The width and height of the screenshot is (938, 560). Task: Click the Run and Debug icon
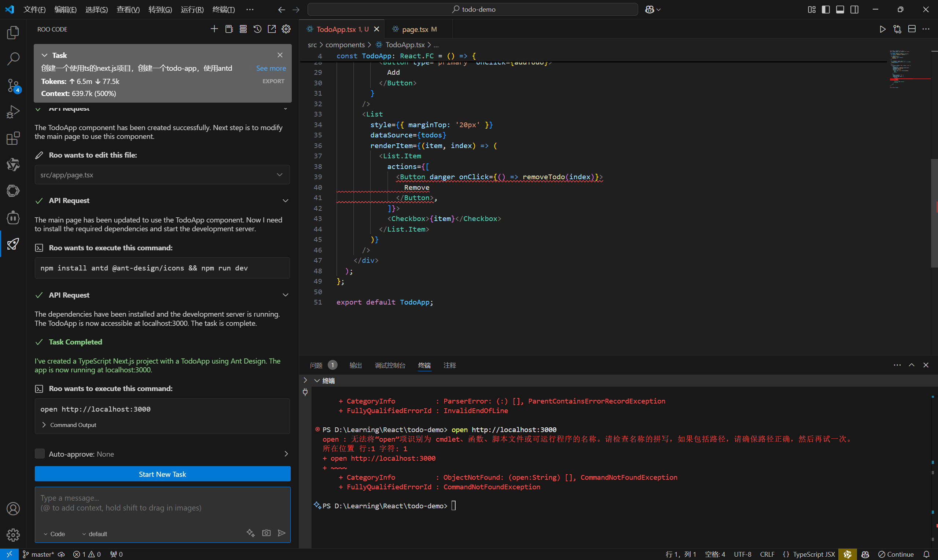(13, 112)
